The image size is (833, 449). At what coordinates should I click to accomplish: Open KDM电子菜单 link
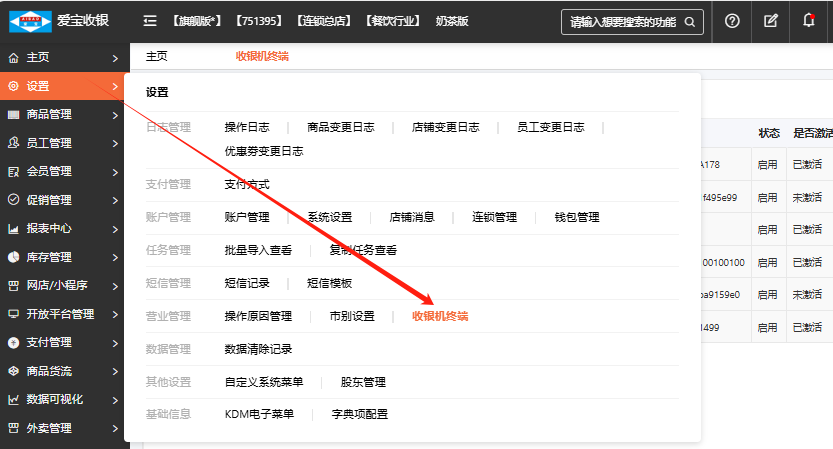coord(259,414)
